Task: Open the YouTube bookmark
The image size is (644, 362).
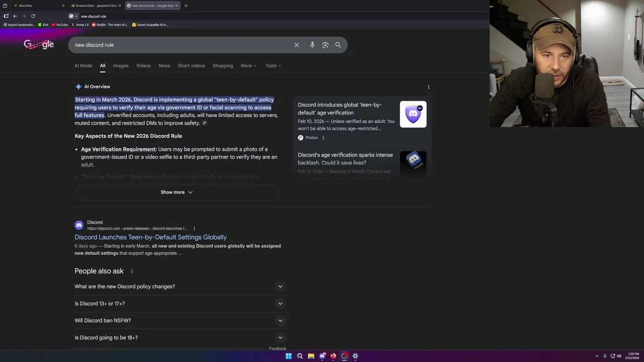Action: (59, 25)
